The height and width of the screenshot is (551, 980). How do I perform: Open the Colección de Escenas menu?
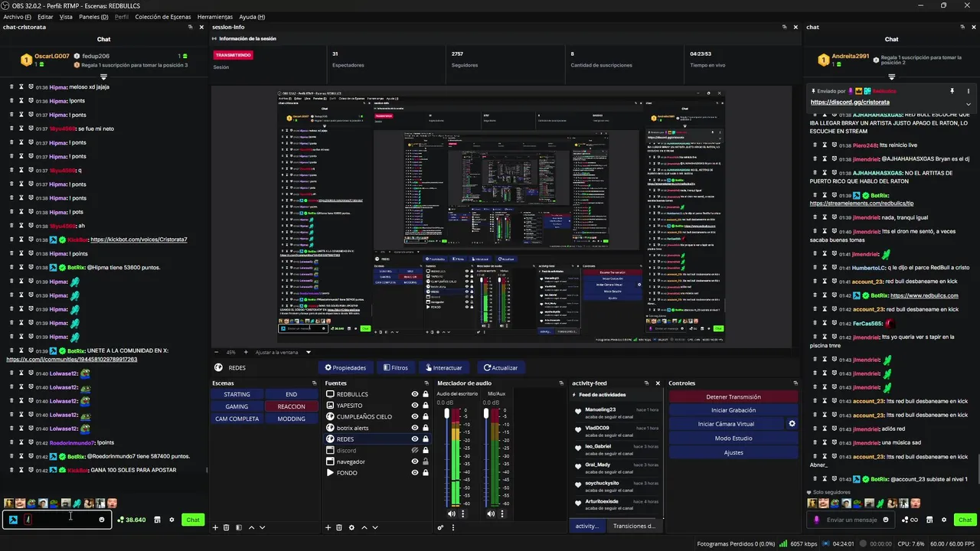(x=163, y=17)
